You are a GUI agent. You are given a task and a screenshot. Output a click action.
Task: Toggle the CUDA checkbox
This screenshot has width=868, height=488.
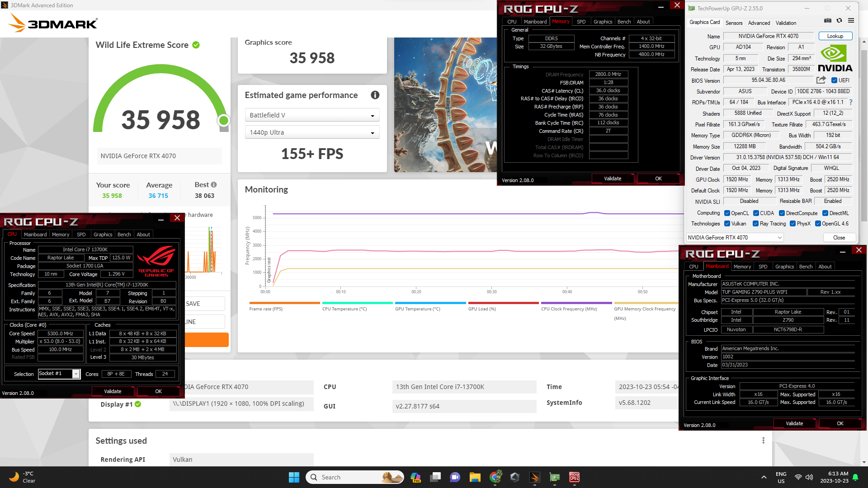756,213
